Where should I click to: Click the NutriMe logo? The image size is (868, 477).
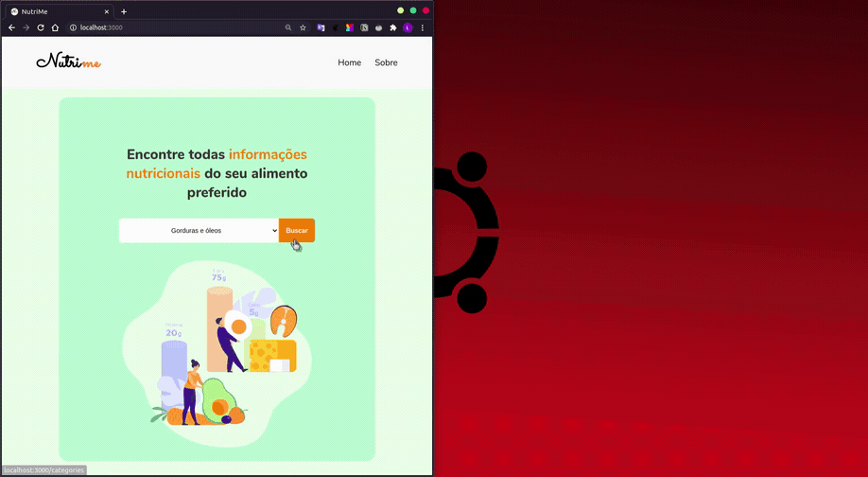69,62
